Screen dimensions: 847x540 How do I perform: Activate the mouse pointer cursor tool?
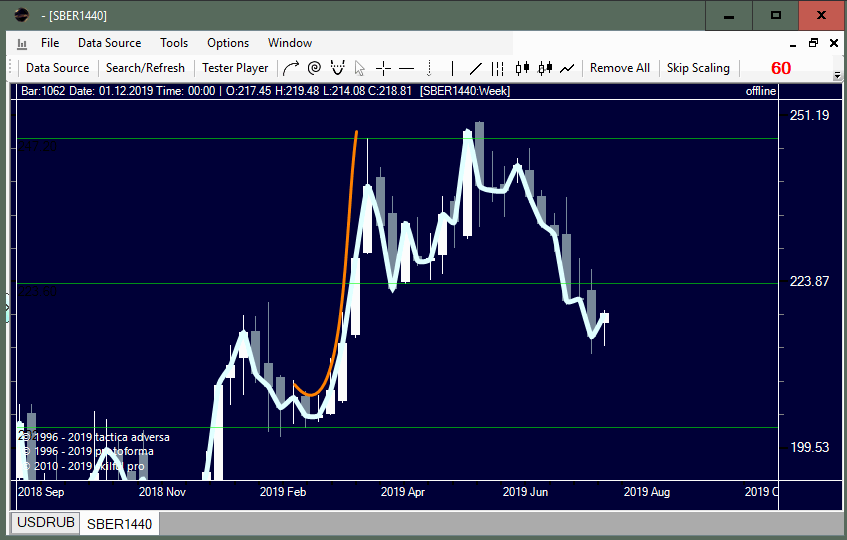tap(360, 68)
